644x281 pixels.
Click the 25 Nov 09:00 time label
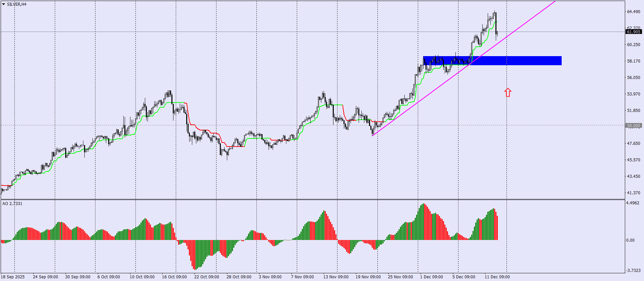pyautogui.click(x=400, y=277)
